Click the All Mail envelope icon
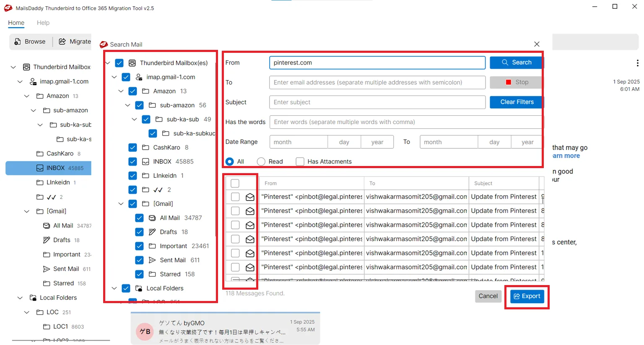The height and width of the screenshot is (345, 644). pyautogui.click(x=152, y=218)
